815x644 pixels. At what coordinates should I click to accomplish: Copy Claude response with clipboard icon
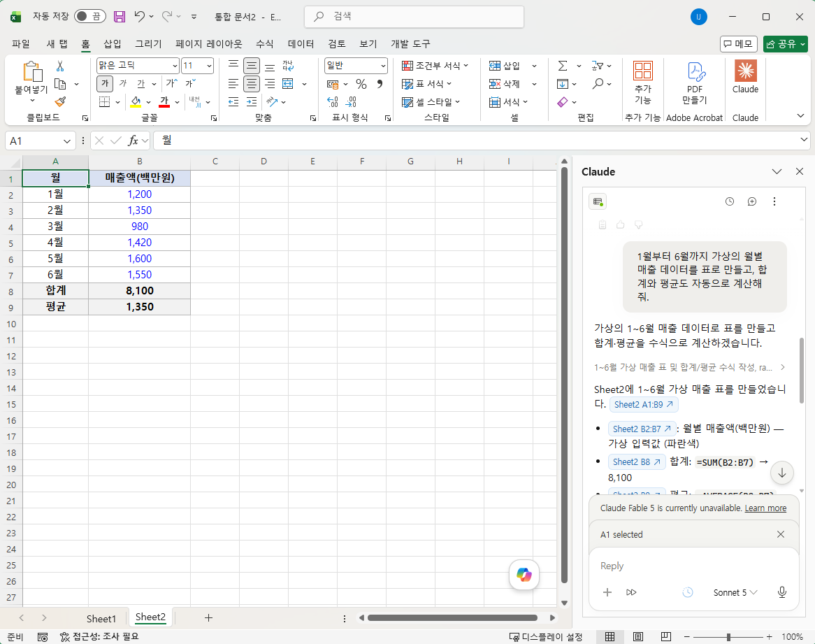pos(603,224)
